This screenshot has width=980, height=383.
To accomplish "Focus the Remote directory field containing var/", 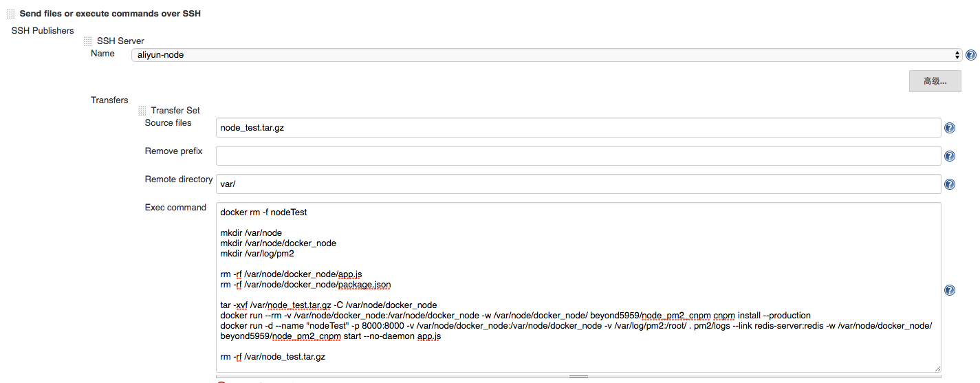I will coord(578,184).
